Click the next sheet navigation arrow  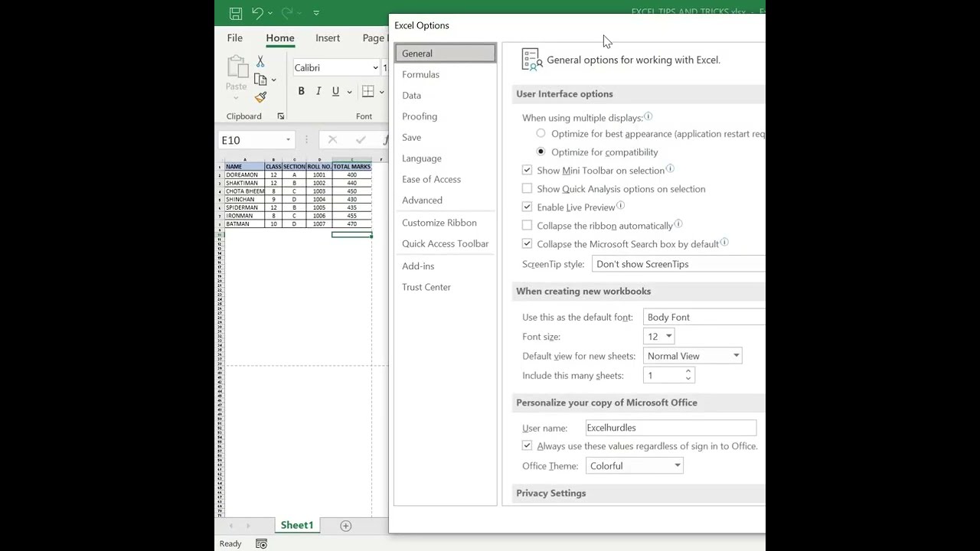coord(248,526)
